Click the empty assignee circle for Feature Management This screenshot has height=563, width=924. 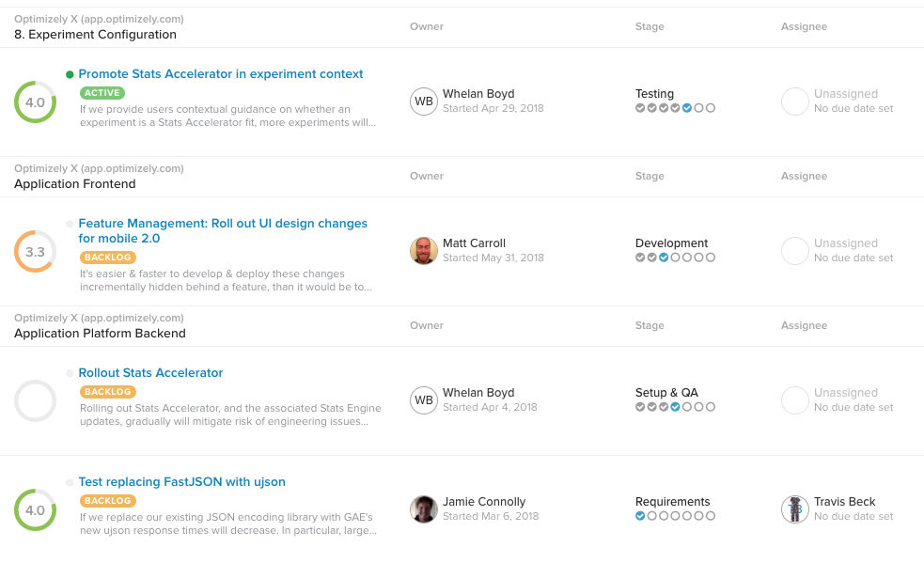pyautogui.click(x=795, y=251)
